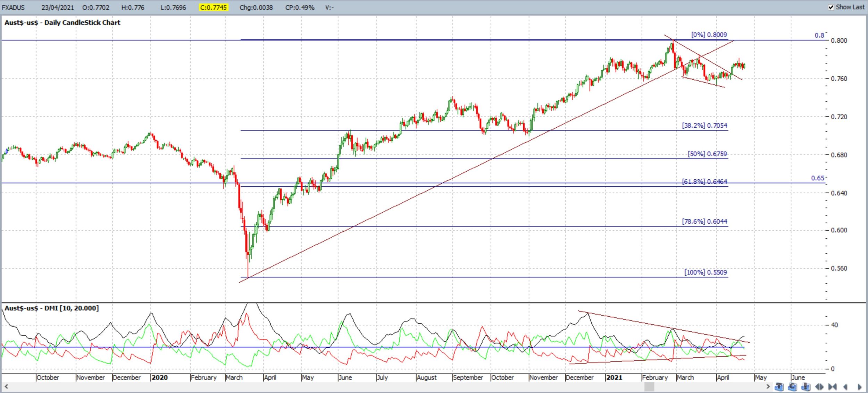Click the [50%] 0.6759 Fibonacci label
868x393 pixels.
707,154
